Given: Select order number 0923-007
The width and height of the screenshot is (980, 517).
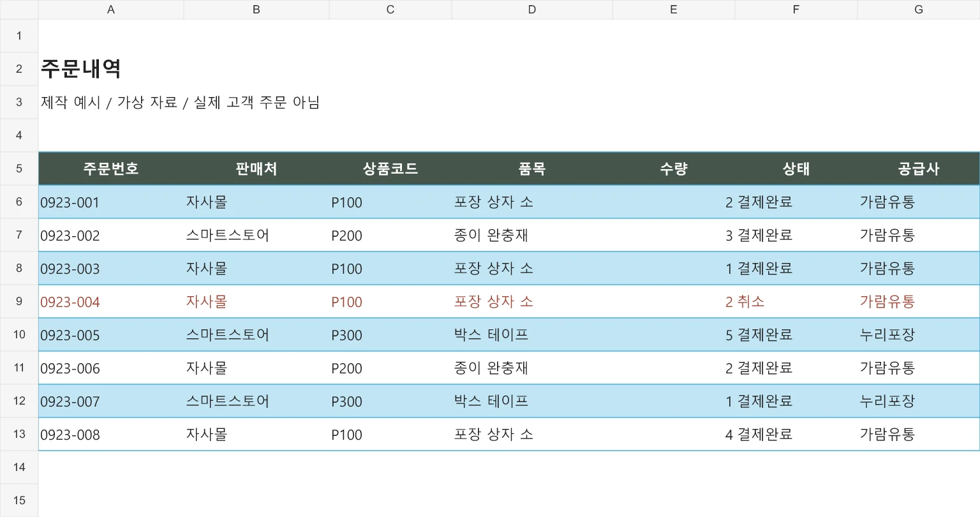Looking at the screenshot, I should [111, 401].
